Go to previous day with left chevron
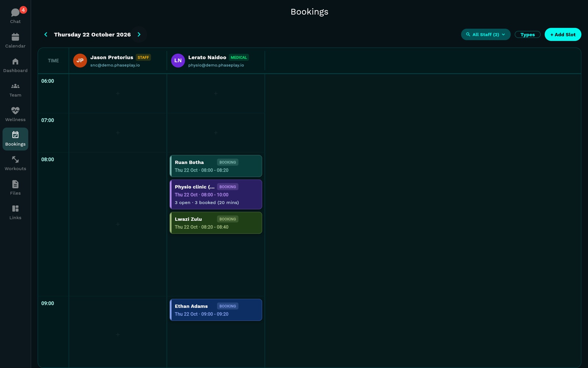Image resolution: width=588 pixels, height=368 pixels. click(46, 35)
